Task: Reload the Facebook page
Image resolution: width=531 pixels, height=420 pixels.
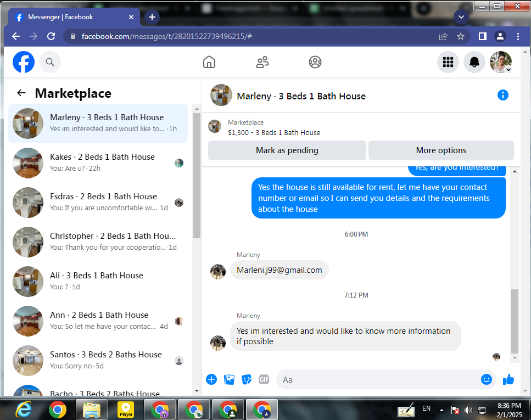Action: pyautogui.click(x=51, y=36)
